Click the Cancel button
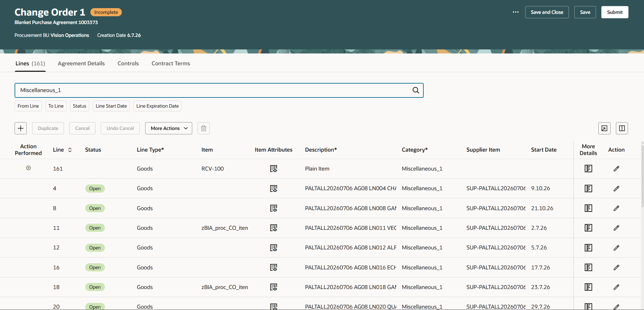Screen dimensions: 644x310 click(82, 128)
